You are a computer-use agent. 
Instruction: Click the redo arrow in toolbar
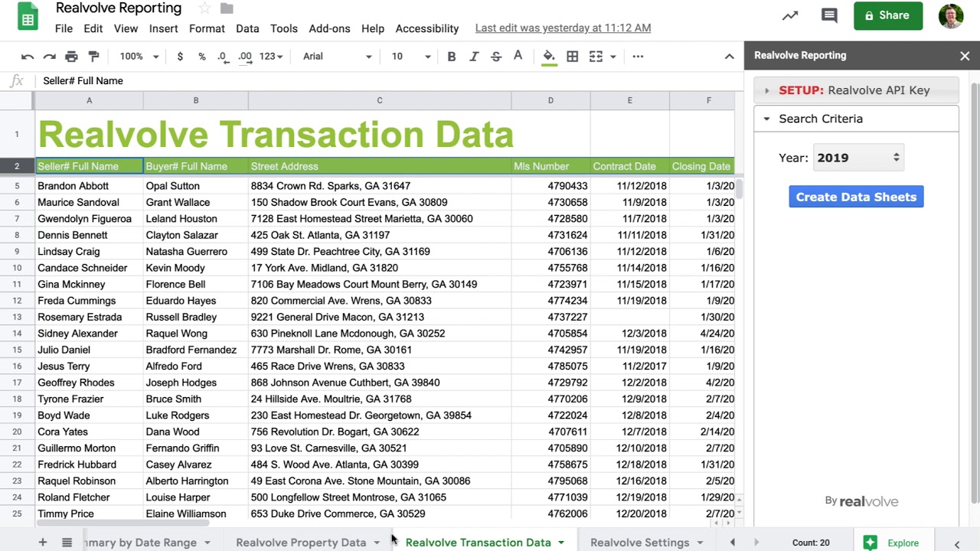pyautogui.click(x=50, y=57)
